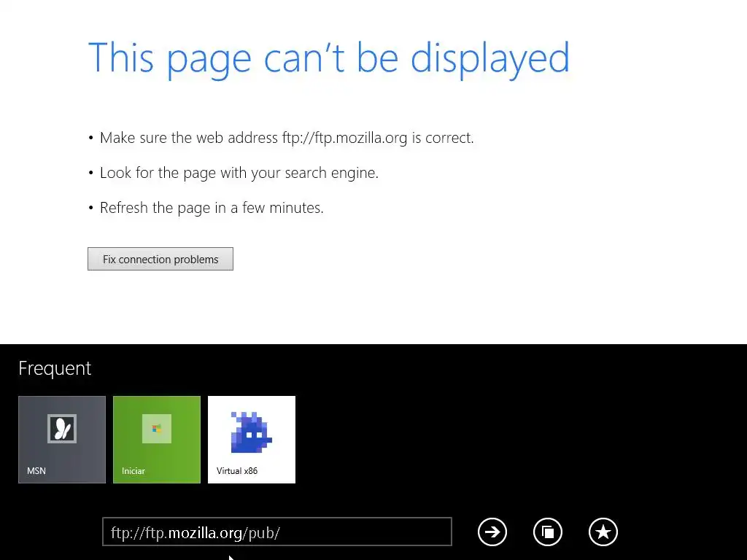Click "Refresh the page in a few minutes" text

pyautogui.click(x=212, y=208)
